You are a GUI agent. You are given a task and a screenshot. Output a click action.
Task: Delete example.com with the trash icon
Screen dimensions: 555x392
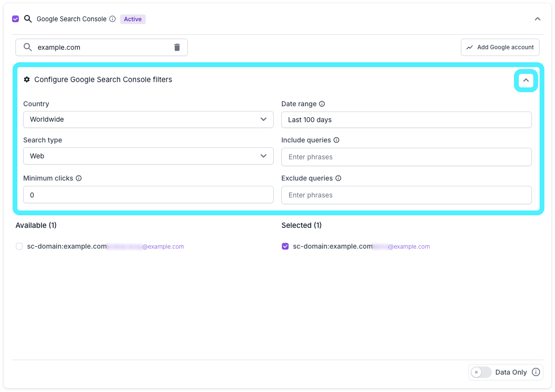pos(177,47)
